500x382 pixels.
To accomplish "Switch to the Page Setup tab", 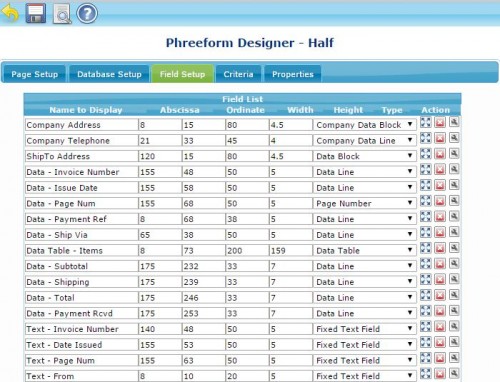I will (34, 74).
